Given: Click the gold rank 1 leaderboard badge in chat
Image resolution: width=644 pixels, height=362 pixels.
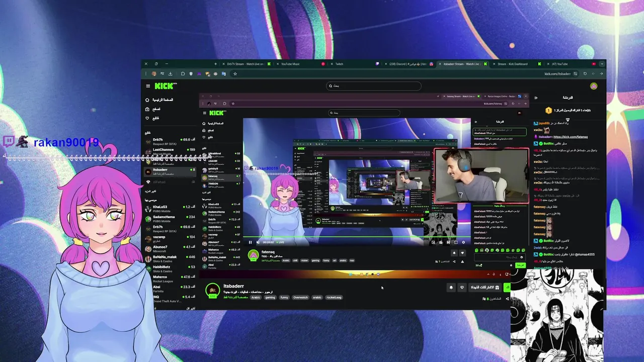Looking at the screenshot, I should point(549,110).
